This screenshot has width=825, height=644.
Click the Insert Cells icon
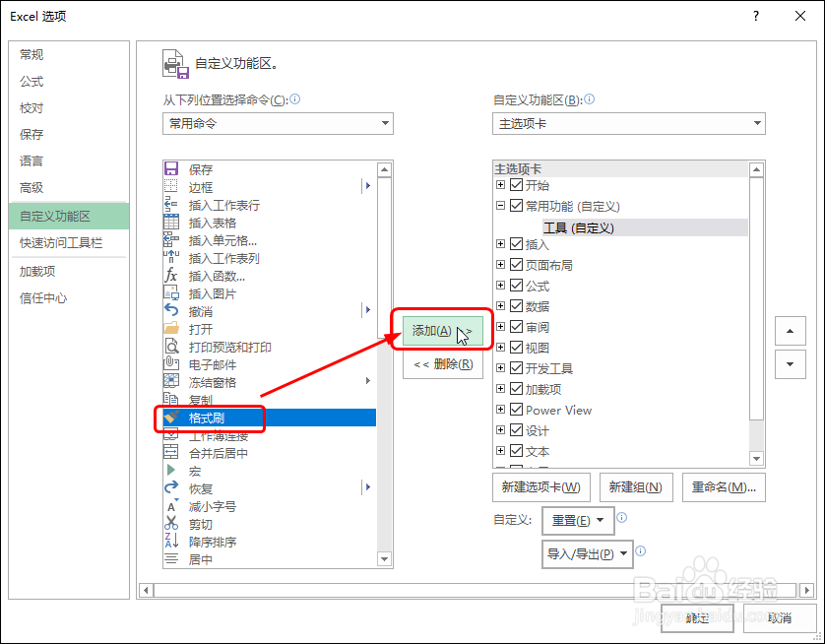(171, 240)
